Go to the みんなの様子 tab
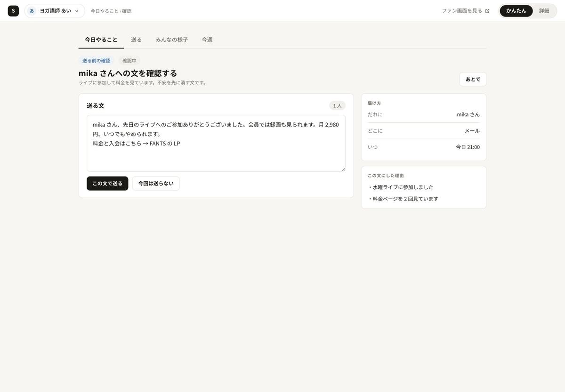 click(172, 40)
